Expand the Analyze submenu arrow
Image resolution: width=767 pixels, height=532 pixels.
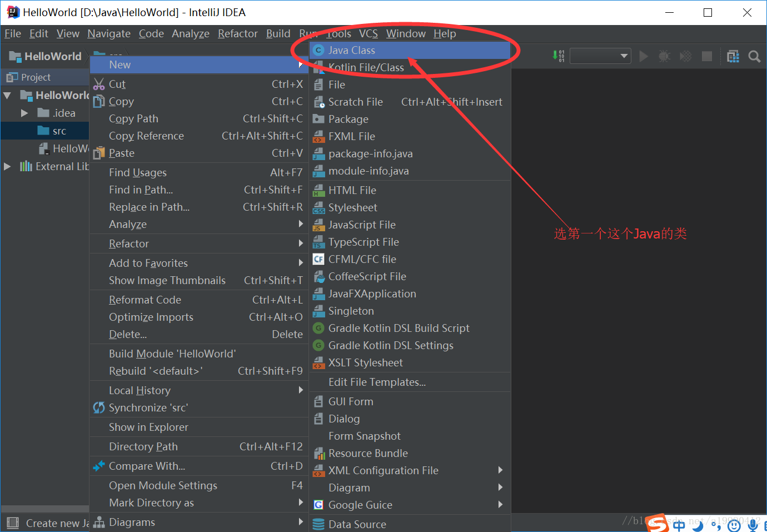(x=301, y=224)
